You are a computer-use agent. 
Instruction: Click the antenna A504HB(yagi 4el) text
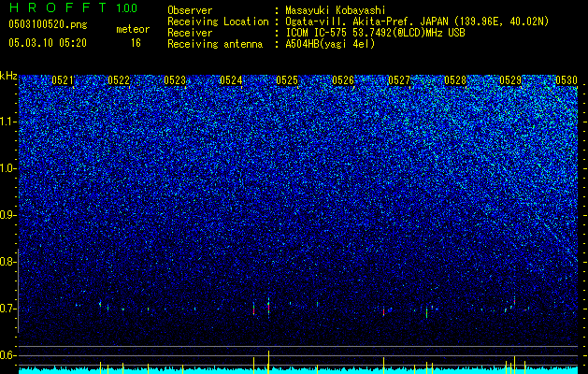(330, 44)
